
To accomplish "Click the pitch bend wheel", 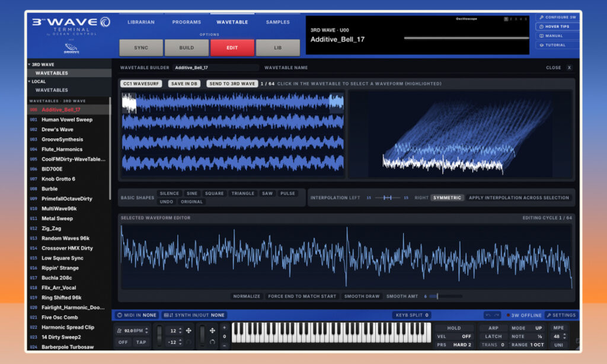I will (159, 336).
